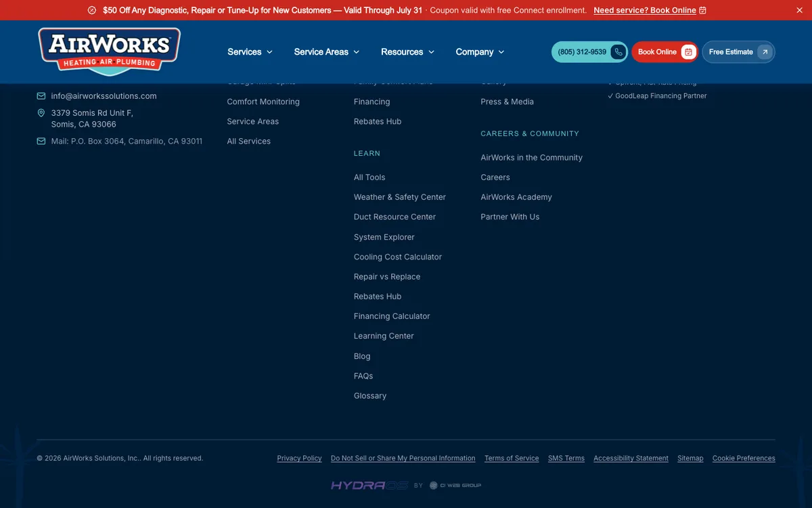The height and width of the screenshot is (508, 812).
Task: Expand the Company menu chevron
Action: (501, 52)
